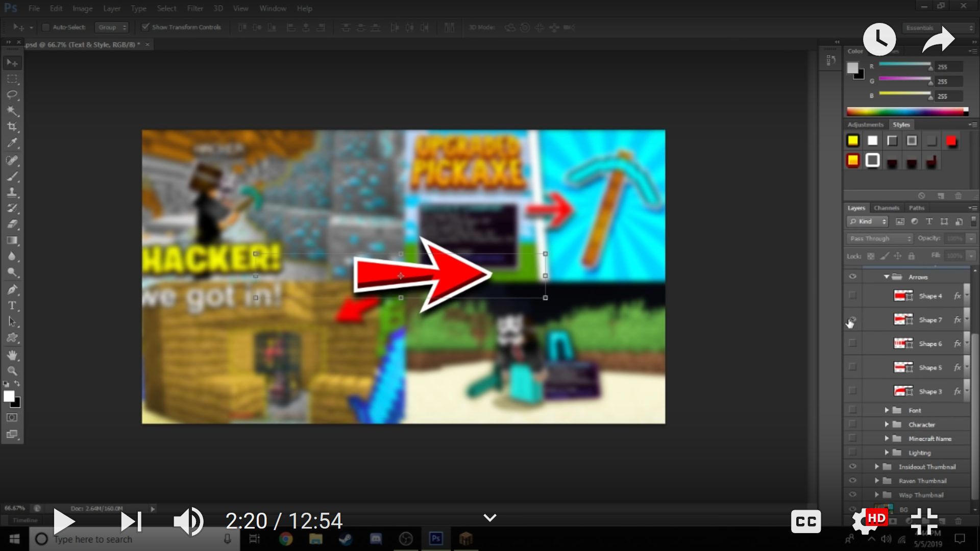
Task: Open Google Chrome from the taskbar
Action: click(286, 539)
